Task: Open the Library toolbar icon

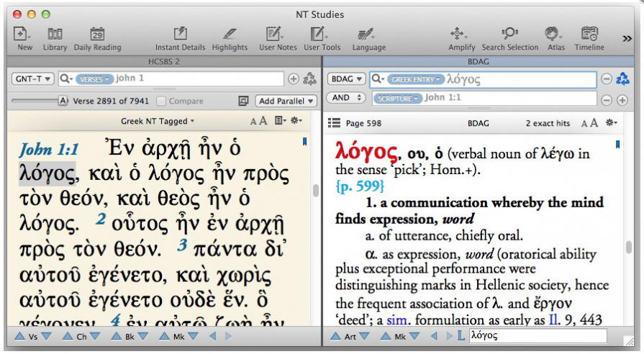Action: coord(55,35)
